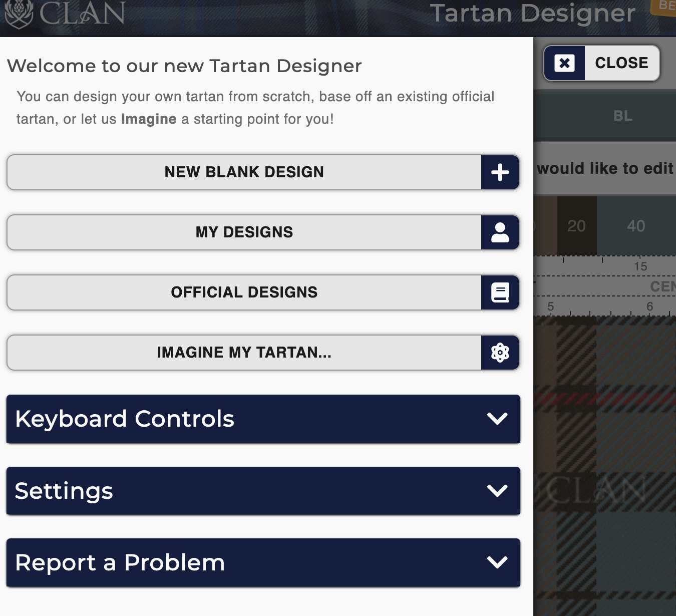
Task: Open the Official Designs browser
Action: click(244, 292)
